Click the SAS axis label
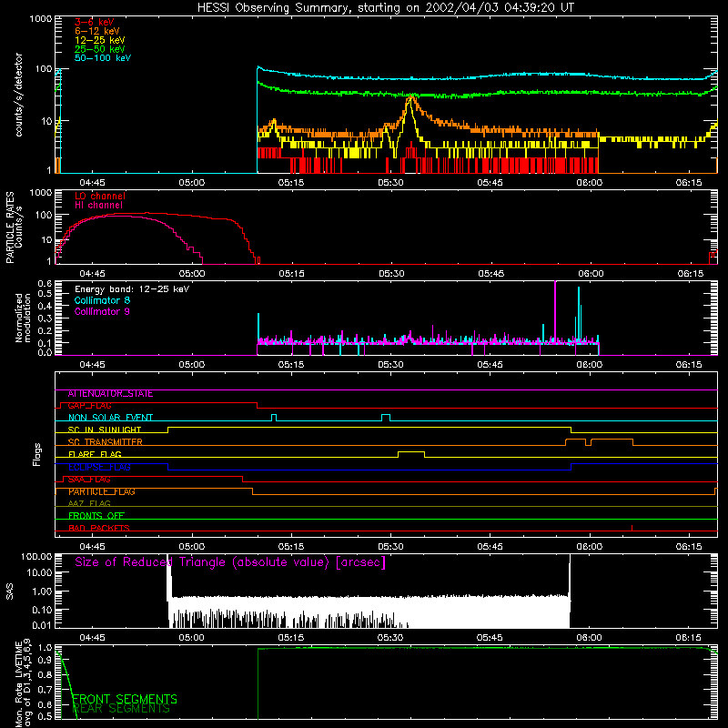728x728 pixels. click(10, 591)
